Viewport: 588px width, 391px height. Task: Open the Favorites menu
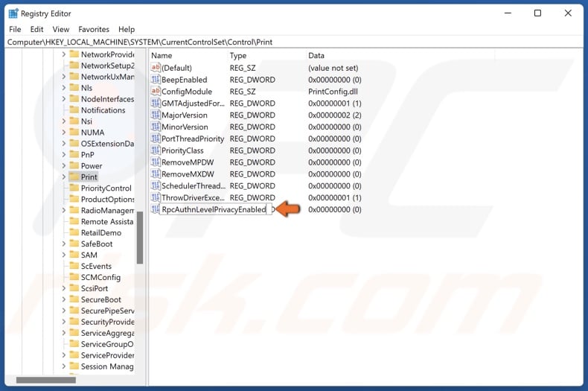click(94, 29)
